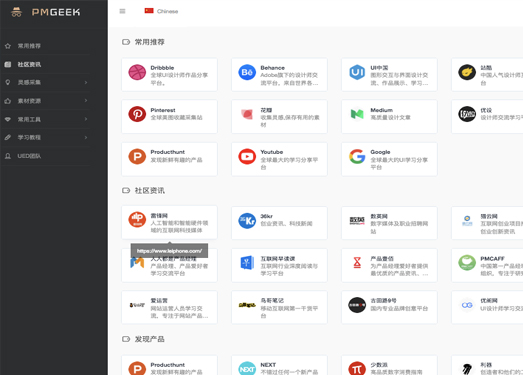Open the Dribbble card icon
Viewport: 523px width, 375px height.
(x=137, y=72)
